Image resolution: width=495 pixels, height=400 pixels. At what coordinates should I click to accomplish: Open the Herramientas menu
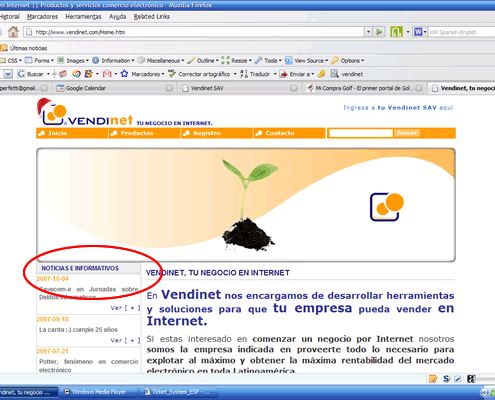coord(83,17)
